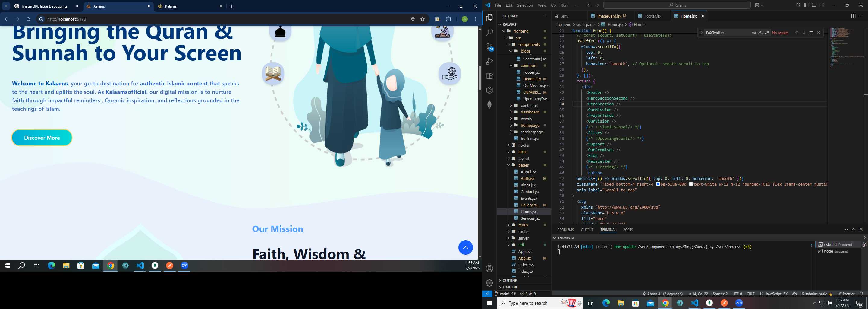Open the Extensions view in VS Code
868x309 pixels.
[489, 76]
